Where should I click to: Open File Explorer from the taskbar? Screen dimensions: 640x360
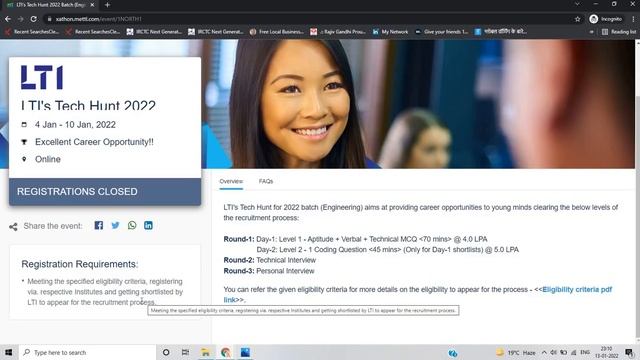pyautogui.click(x=205, y=352)
